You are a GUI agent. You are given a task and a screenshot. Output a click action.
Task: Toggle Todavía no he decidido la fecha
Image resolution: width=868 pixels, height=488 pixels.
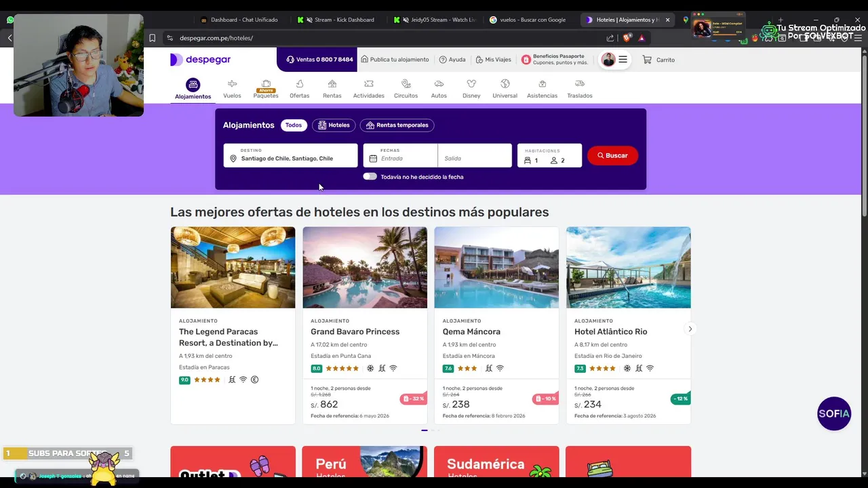coord(370,176)
